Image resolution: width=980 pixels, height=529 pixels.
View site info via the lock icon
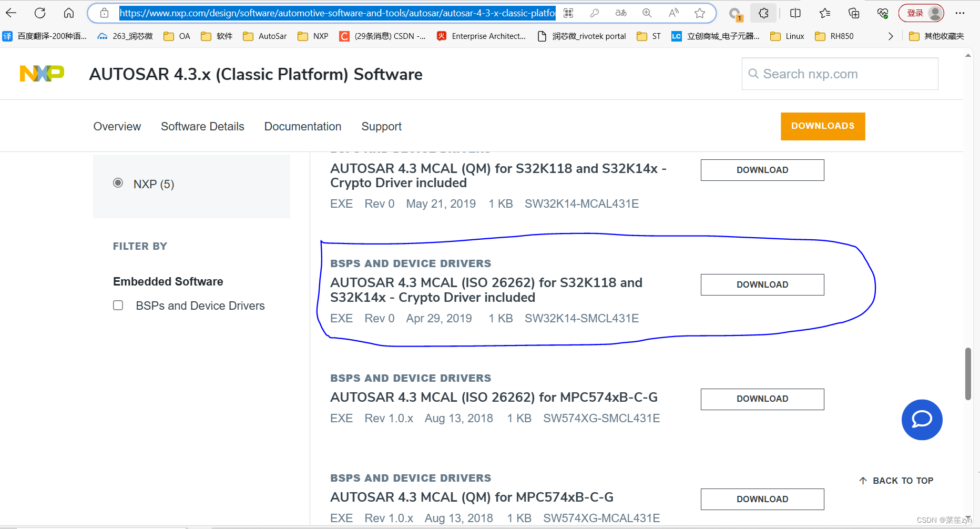tap(104, 13)
